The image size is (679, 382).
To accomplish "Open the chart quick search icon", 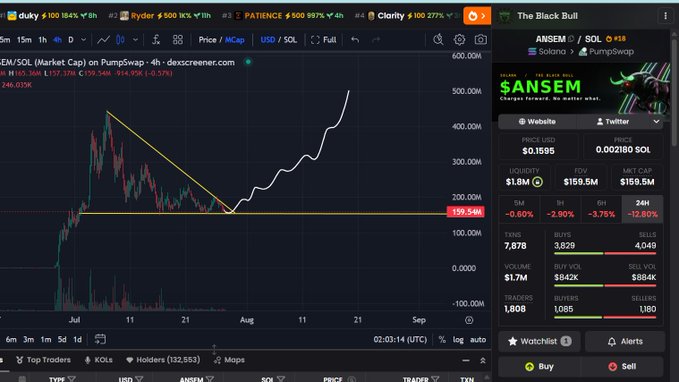I will [x=438, y=40].
